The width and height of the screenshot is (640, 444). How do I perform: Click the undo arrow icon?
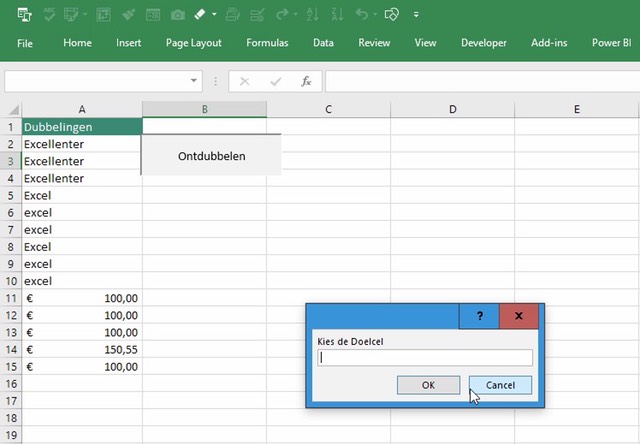pyautogui.click(x=362, y=15)
